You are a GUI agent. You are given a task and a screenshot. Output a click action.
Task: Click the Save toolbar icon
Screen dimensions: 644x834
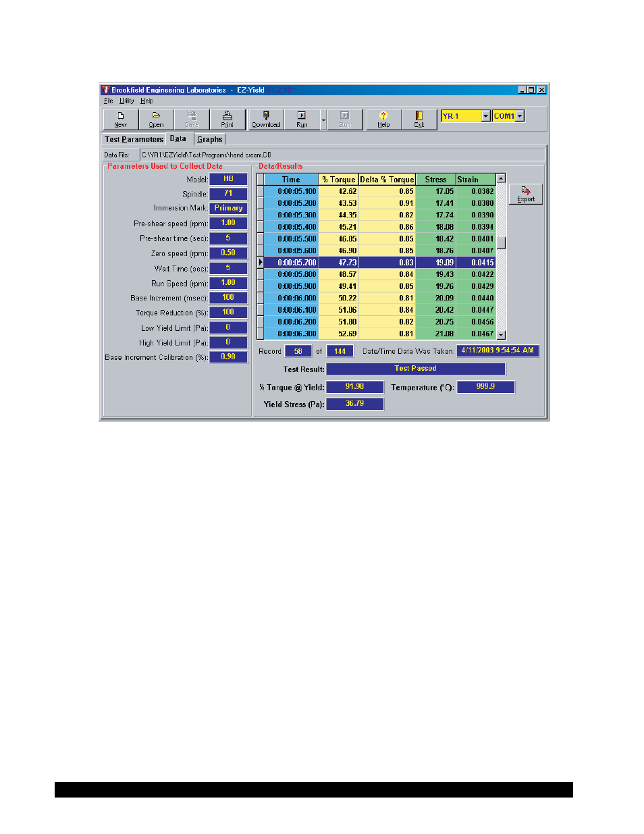(192, 120)
